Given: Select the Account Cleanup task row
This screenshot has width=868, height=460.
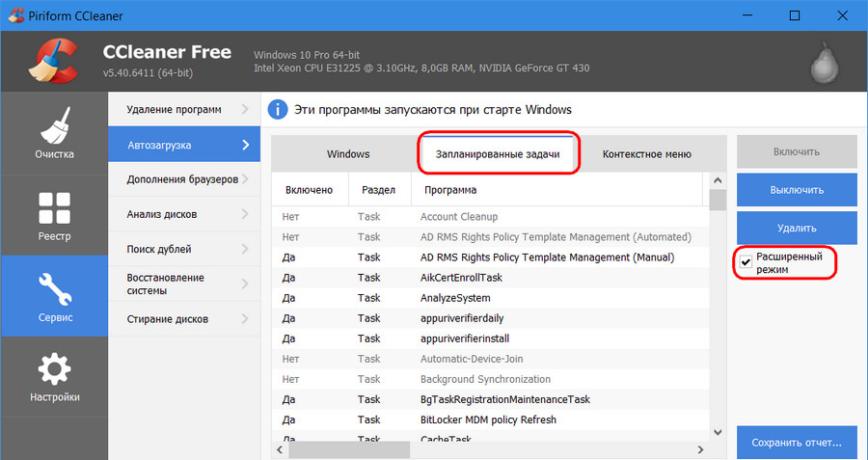Looking at the screenshot, I should [x=491, y=216].
